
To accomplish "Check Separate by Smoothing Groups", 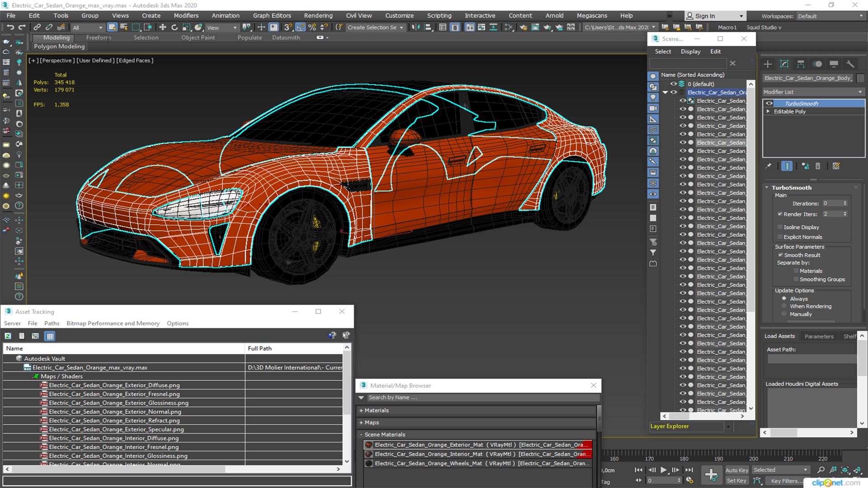I will (x=796, y=279).
